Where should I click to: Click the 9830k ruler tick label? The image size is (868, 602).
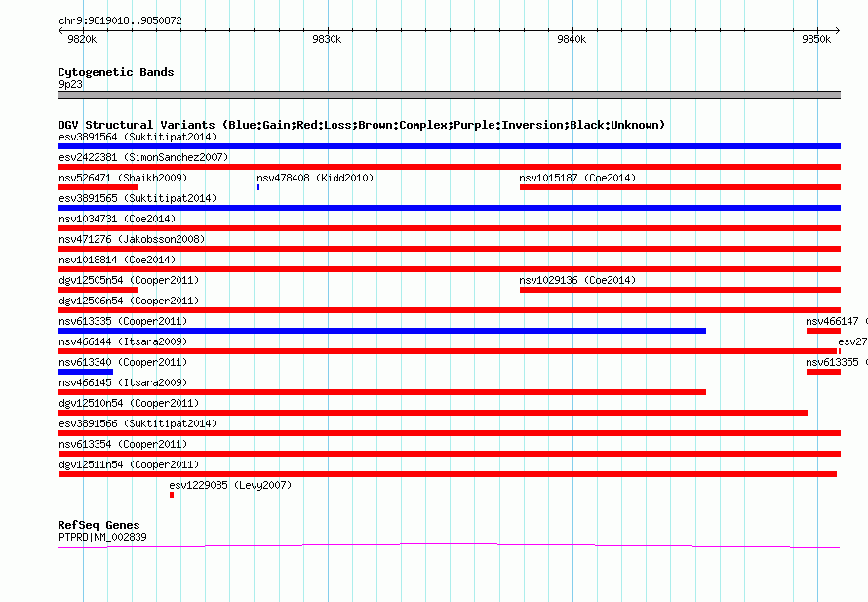(x=327, y=39)
